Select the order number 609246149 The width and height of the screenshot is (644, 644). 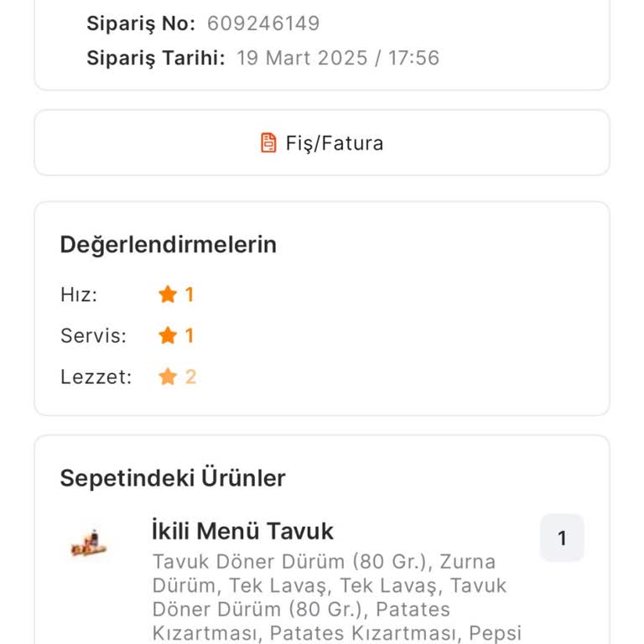pyautogui.click(x=263, y=23)
